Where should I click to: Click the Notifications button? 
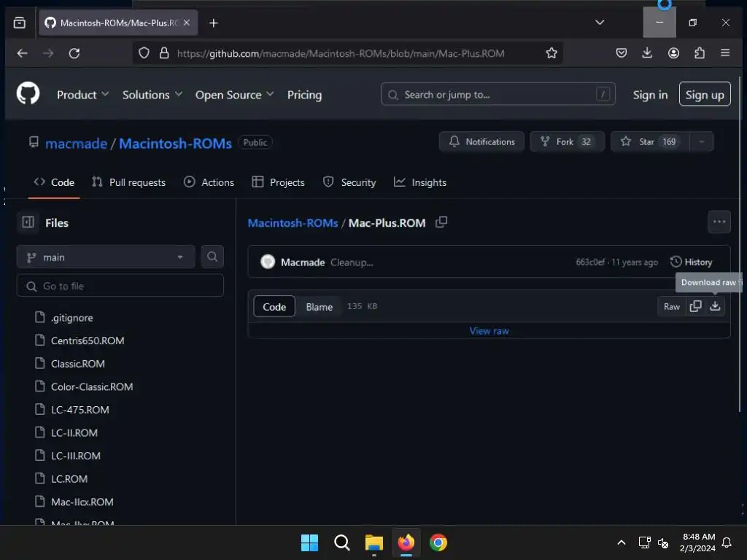pyautogui.click(x=481, y=142)
